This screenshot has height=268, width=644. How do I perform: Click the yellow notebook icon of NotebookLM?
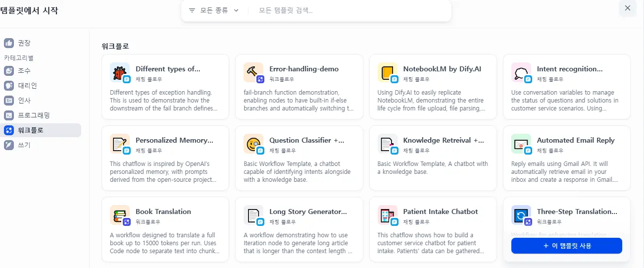(387, 72)
